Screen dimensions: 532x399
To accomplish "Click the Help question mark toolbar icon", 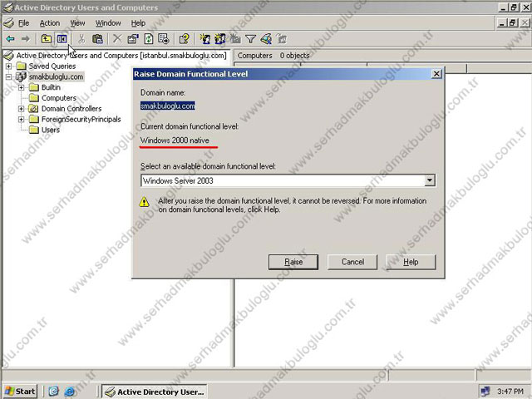I will click(185, 39).
